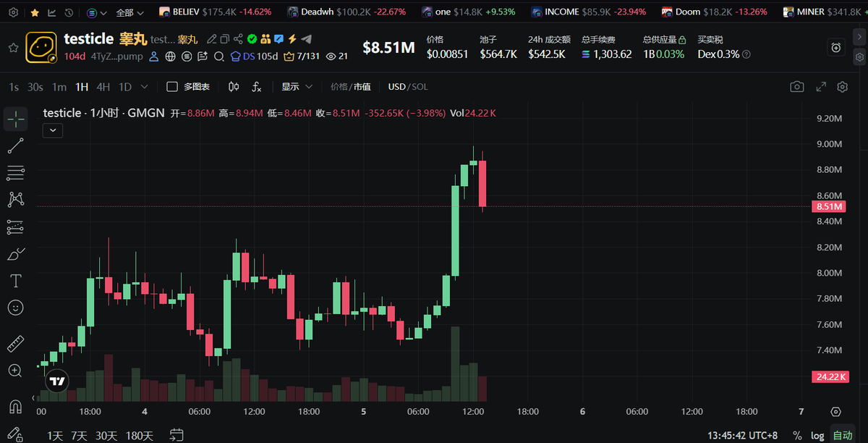This screenshot has height=443, width=868.
Task: Open the indicators fx function icon
Action: (x=257, y=86)
